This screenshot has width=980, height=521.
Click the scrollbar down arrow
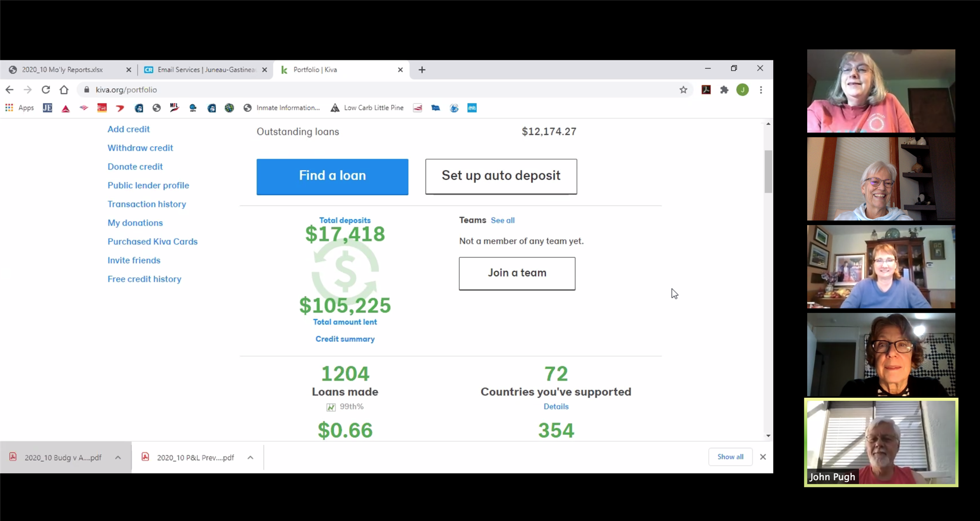click(768, 436)
